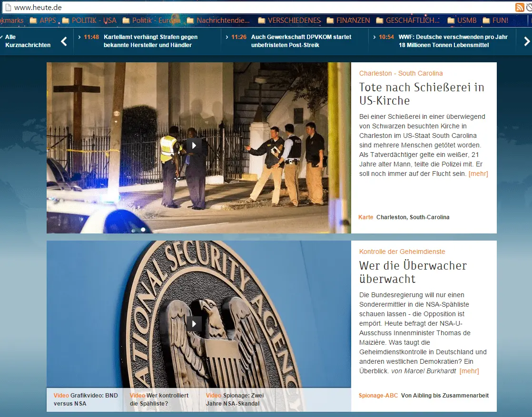This screenshot has height=417, width=532.
Task: Click [mehr] link in NSA article
Action: point(469,371)
